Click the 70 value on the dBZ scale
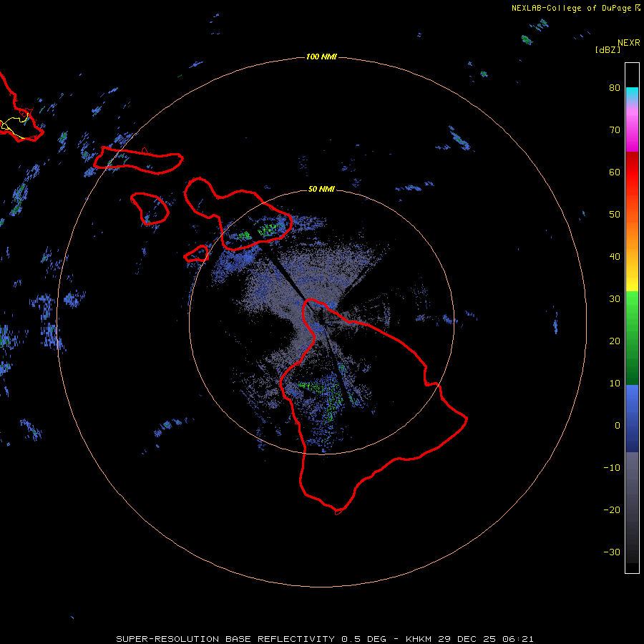 point(615,130)
